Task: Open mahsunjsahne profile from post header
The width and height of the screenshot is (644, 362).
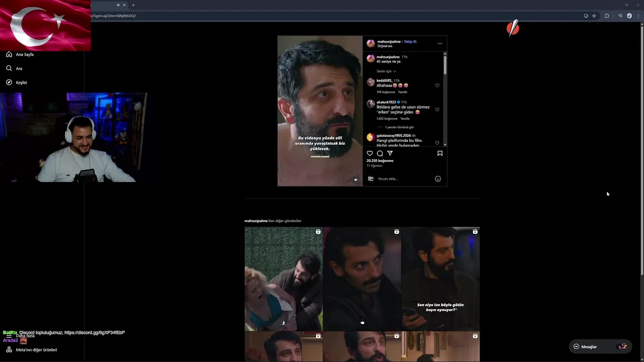Action: tap(389, 42)
